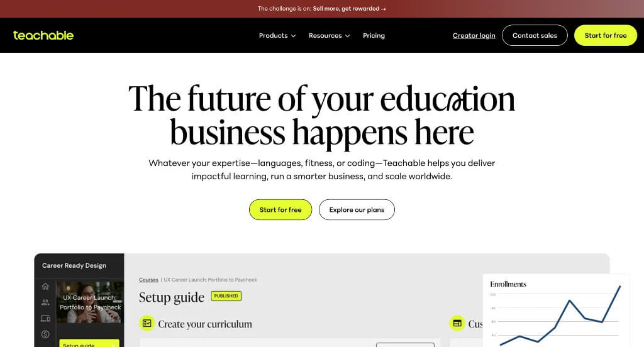This screenshot has width=644, height=347.
Task: Select Explore our plans button
Action: coord(357,210)
